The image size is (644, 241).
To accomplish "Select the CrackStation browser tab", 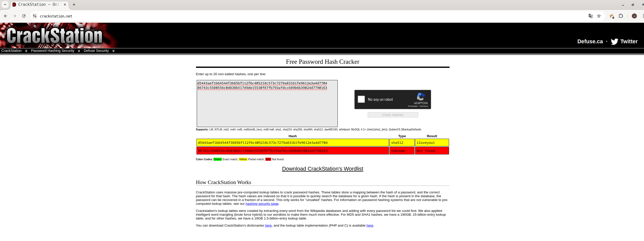I will click(x=38, y=5).
